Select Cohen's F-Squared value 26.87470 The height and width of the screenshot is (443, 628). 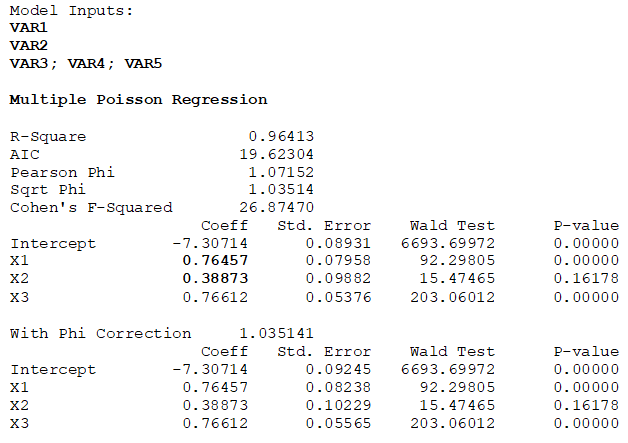click(x=276, y=207)
